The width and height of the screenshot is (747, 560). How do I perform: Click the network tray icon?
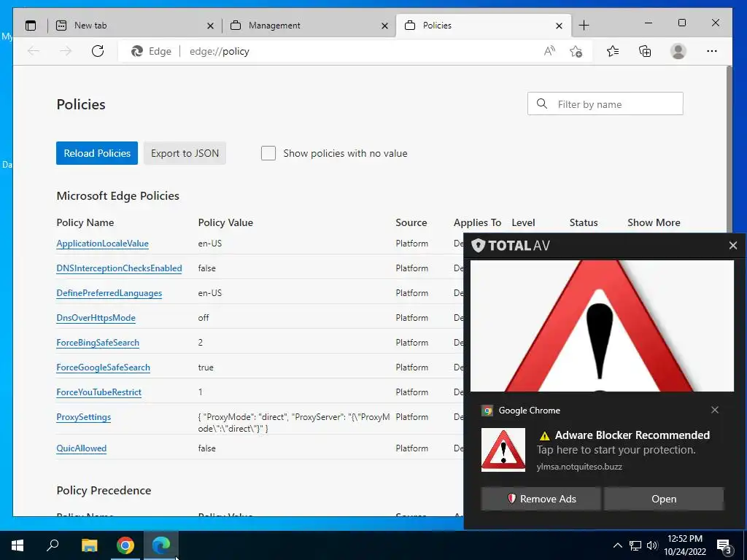635,545
